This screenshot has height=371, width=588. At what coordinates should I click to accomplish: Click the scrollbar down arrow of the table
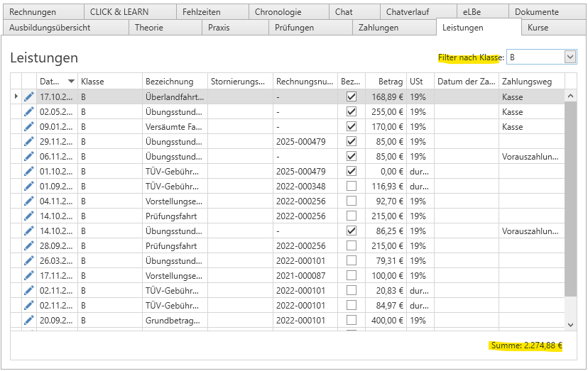point(570,324)
